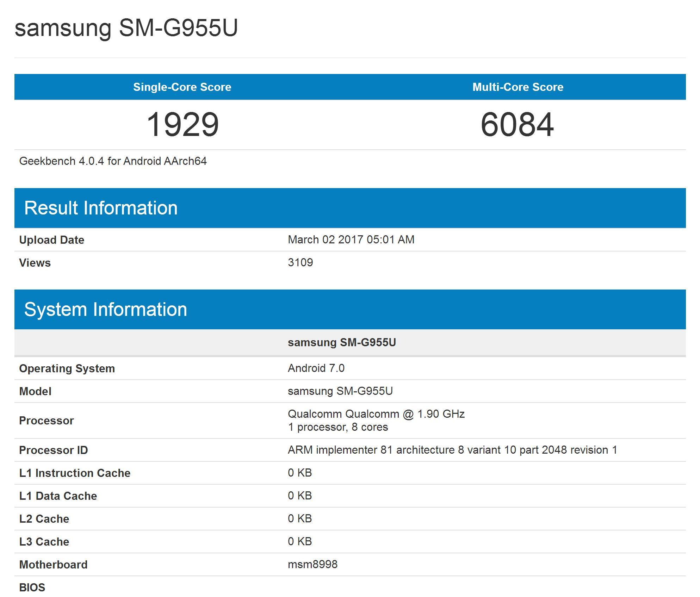Click the Processor ID label
700x597 pixels.
54,450
